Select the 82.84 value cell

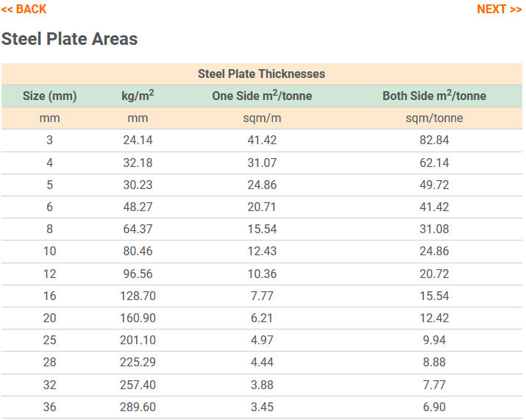[x=434, y=140]
